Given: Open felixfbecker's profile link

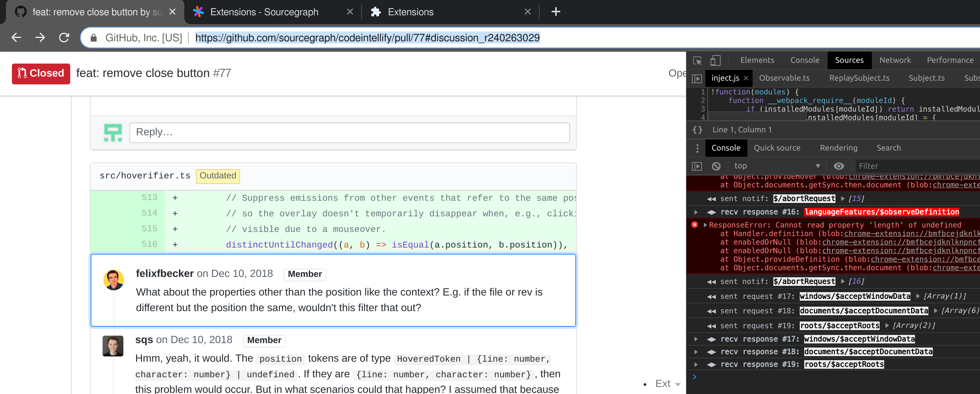Looking at the screenshot, I should [164, 273].
